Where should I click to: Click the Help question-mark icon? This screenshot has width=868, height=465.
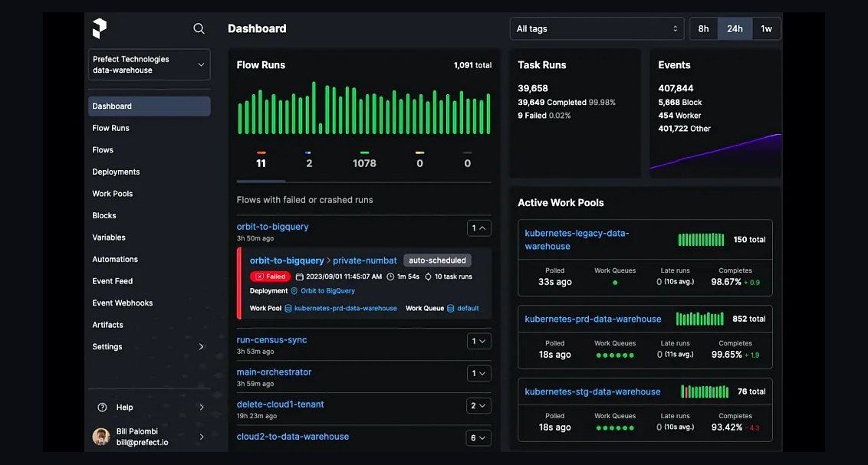pos(102,408)
